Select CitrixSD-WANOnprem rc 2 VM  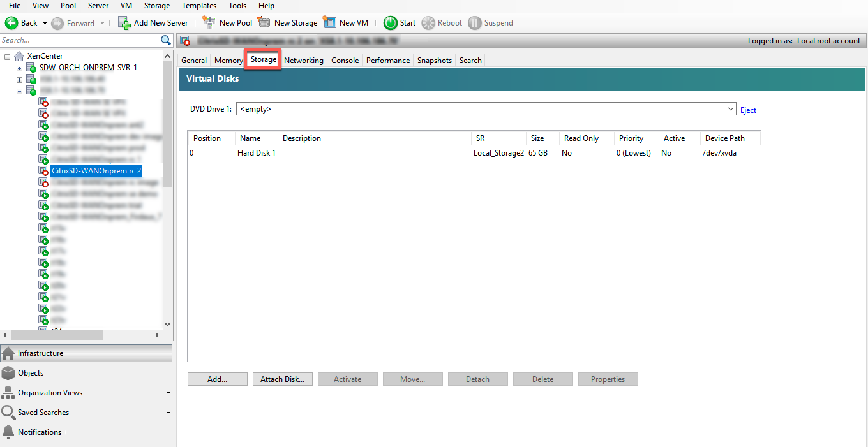pyautogui.click(x=96, y=171)
